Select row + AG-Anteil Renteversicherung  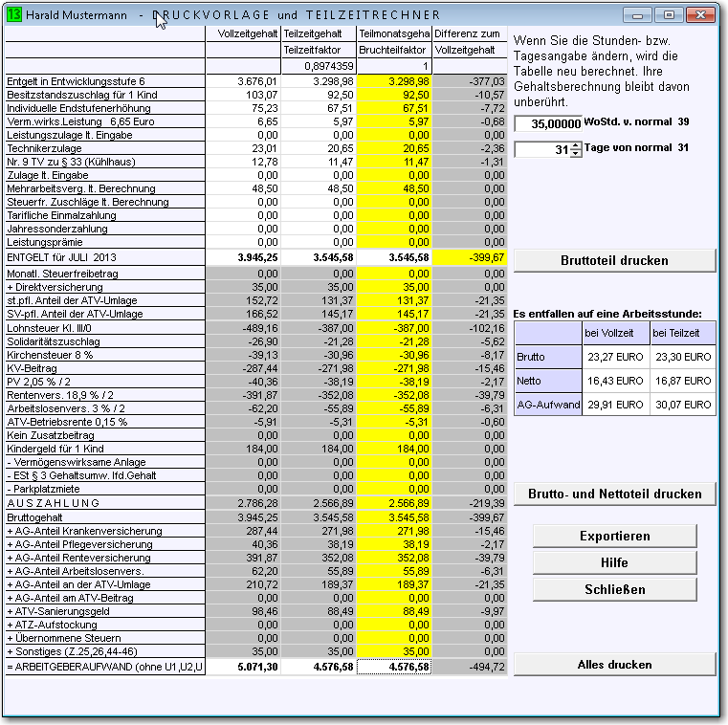tap(105, 558)
